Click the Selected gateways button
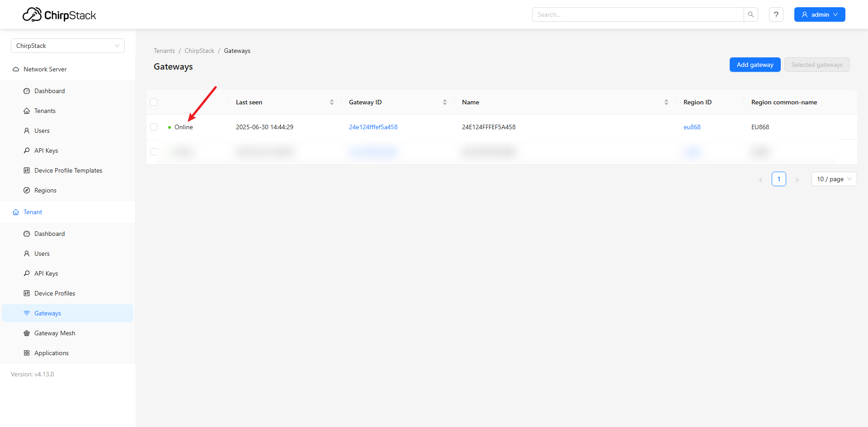The image size is (868, 427). 817,65
